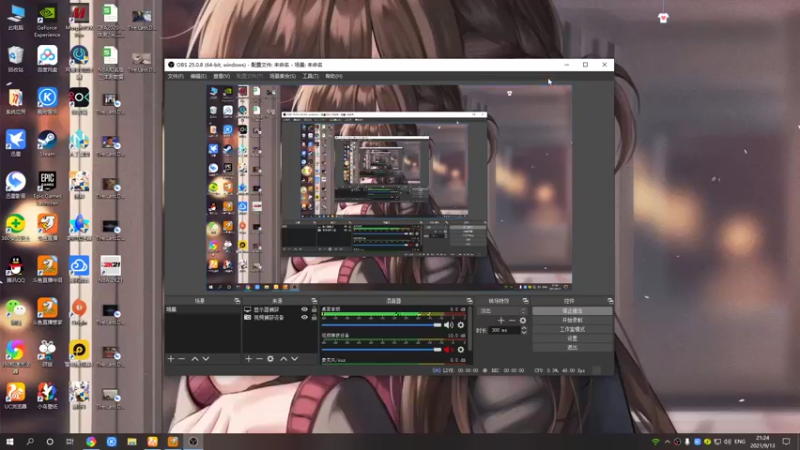Click the transition duration 300 ms field

click(x=504, y=330)
